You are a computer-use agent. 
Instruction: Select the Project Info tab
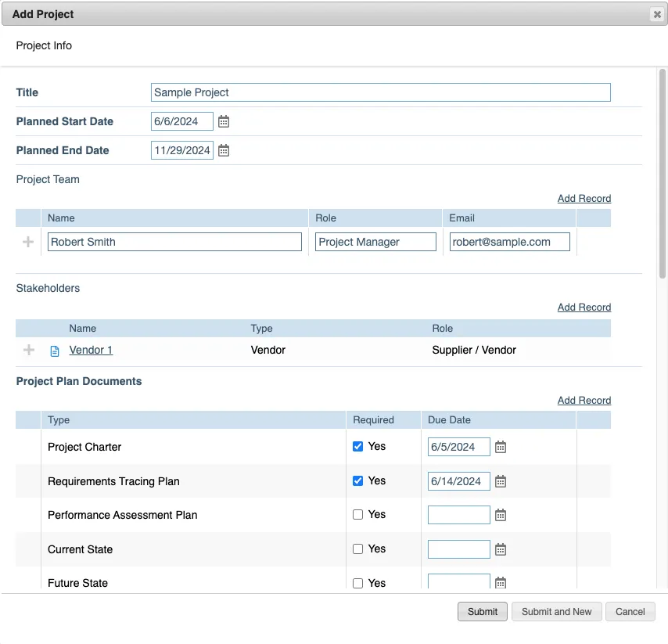44,45
